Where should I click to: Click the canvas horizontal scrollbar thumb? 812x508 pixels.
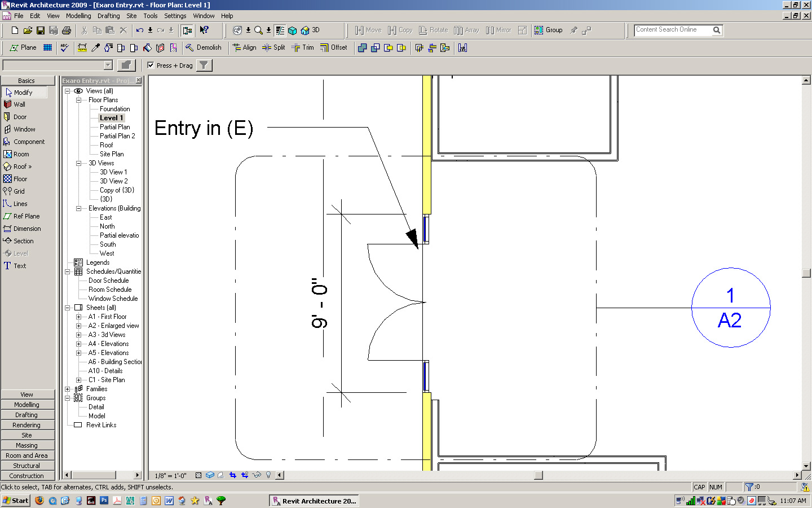click(539, 475)
